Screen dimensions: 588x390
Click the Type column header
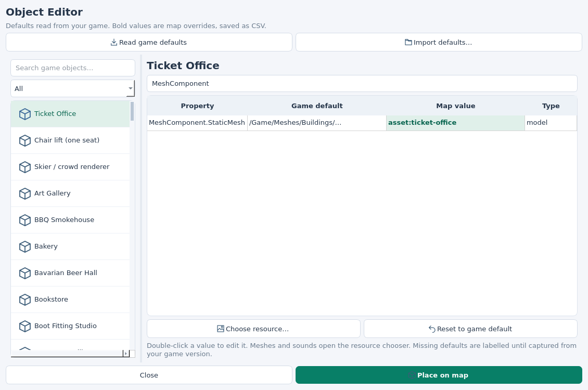[x=551, y=106]
